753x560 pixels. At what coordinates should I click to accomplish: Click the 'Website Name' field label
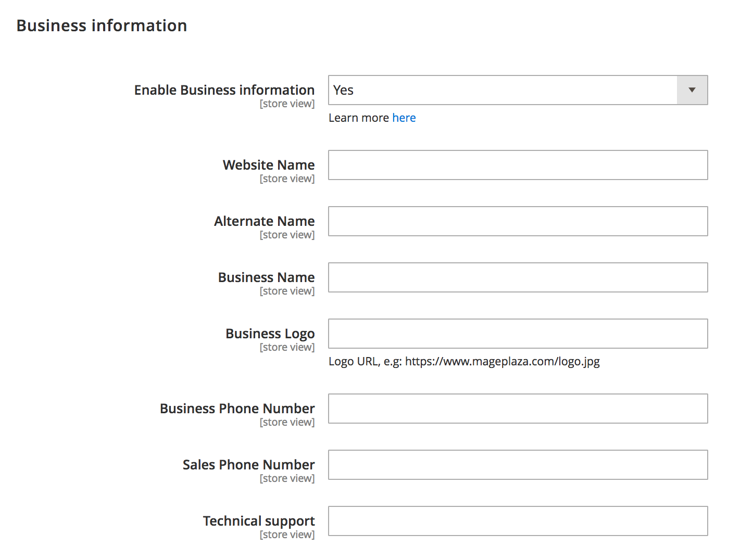[x=269, y=165]
